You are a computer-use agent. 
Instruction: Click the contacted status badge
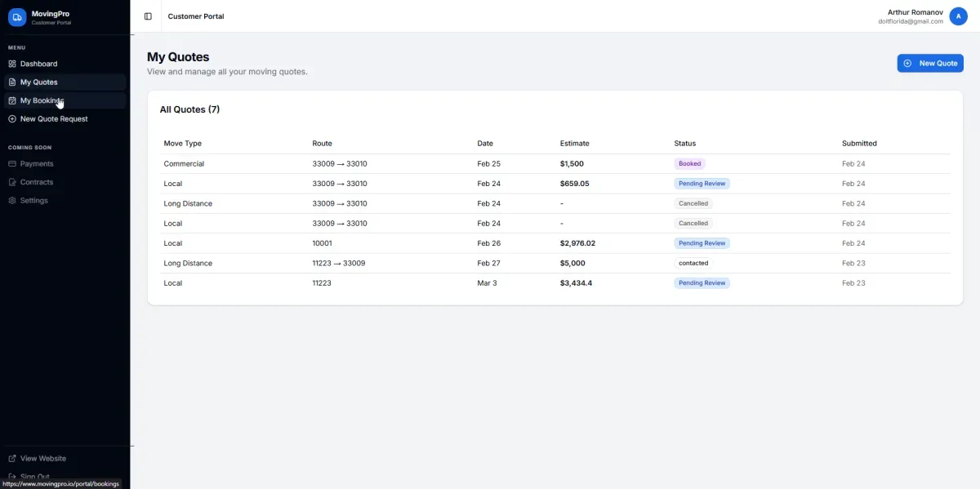(x=693, y=264)
